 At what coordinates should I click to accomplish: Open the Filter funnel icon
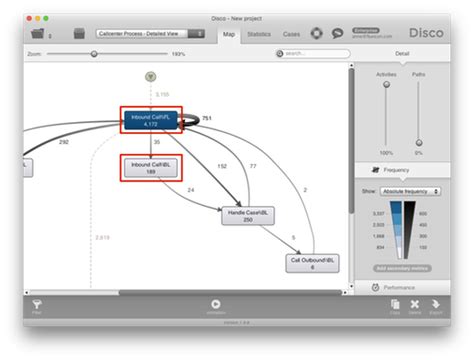click(37, 304)
